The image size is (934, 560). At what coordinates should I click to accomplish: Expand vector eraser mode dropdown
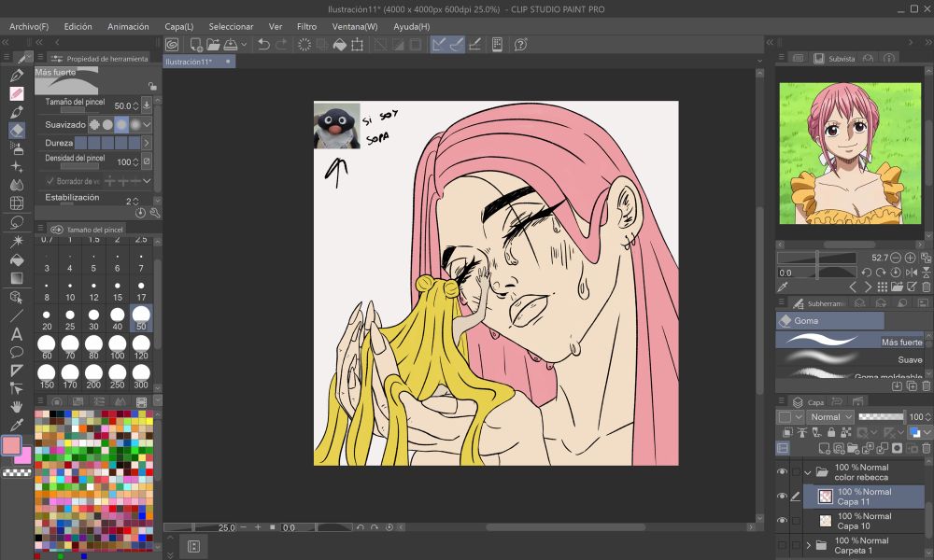pyautogui.click(x=147, y=181)
